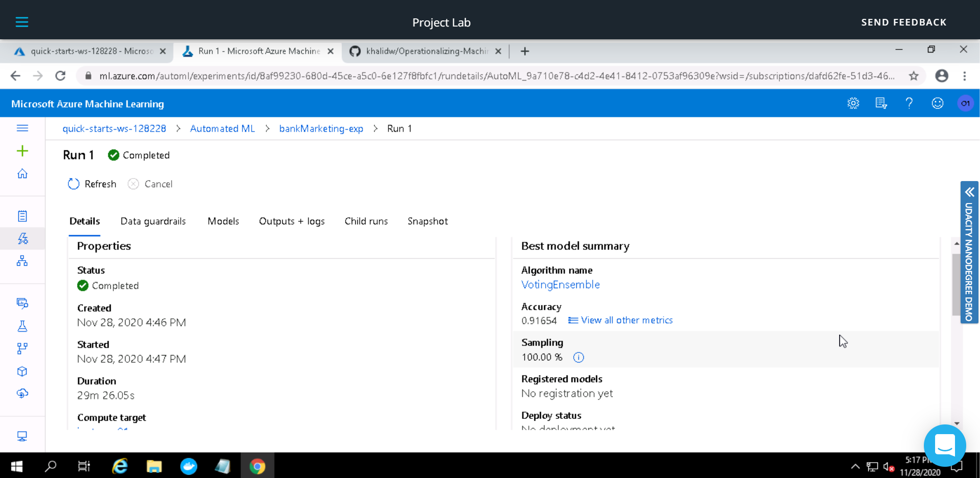Open the VotingEnsemble algorithm link

(560, 285)
